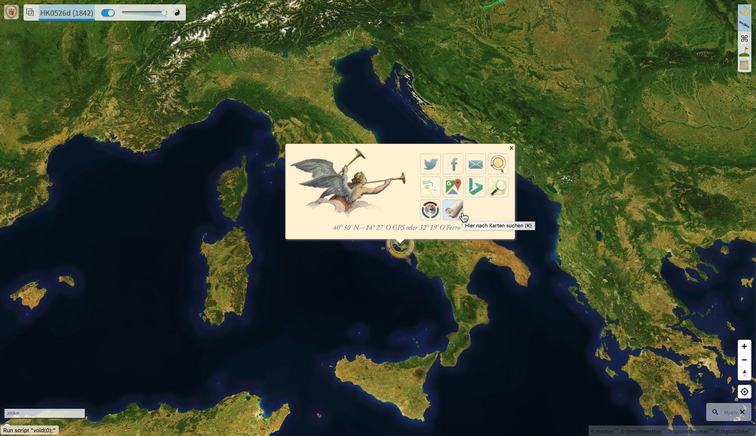
Task: Zoom out with the minus button
Action: point(744,360)
